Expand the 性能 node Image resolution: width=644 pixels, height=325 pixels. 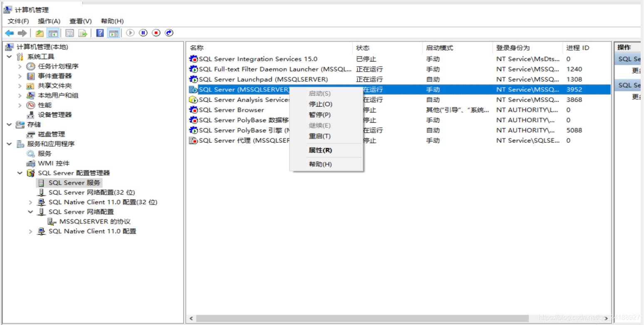click(x=20, y=105)
